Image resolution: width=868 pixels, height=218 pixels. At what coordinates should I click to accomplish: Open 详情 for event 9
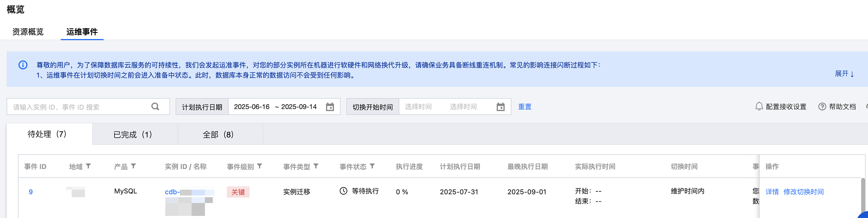pos(772,192)
